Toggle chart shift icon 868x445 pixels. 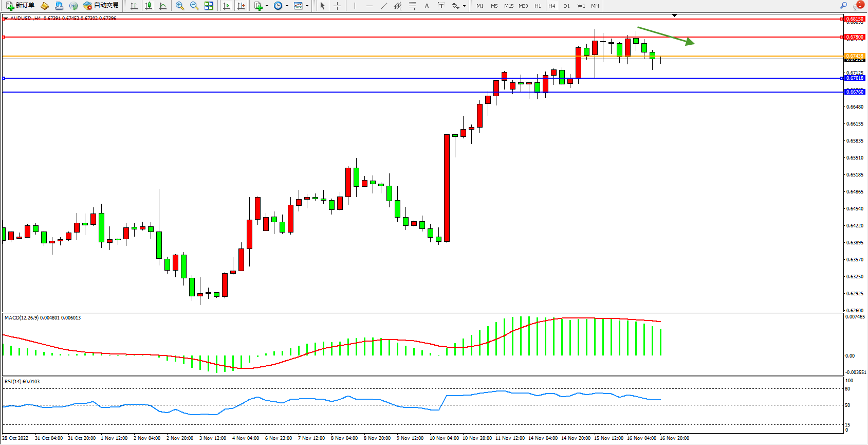(241, 6)
